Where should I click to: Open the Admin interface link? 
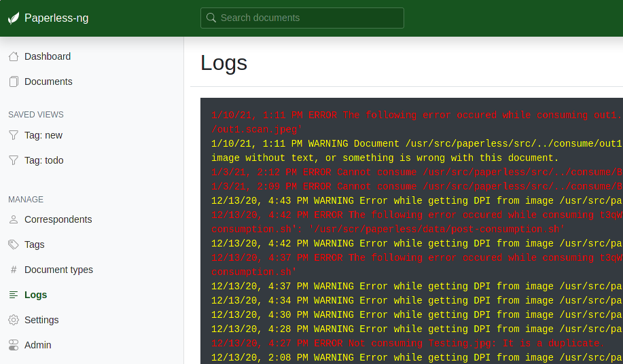(x=38, y=345)
